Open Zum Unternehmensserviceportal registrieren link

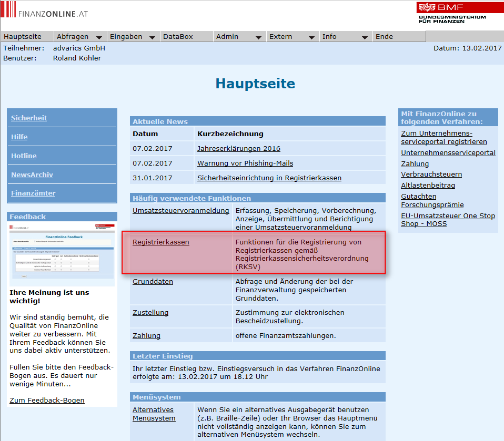click(444, 138)
